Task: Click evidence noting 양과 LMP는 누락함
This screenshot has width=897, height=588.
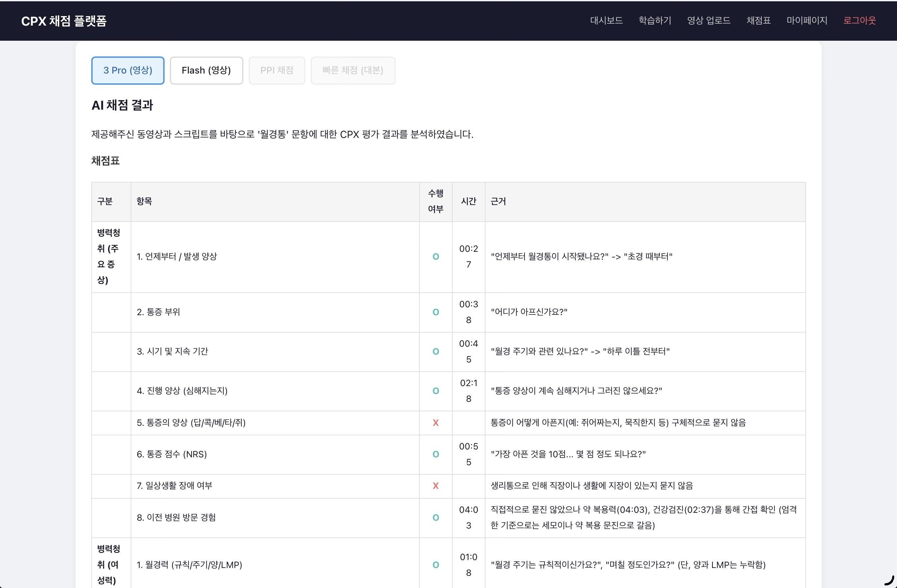Action: tap(628, 565)
